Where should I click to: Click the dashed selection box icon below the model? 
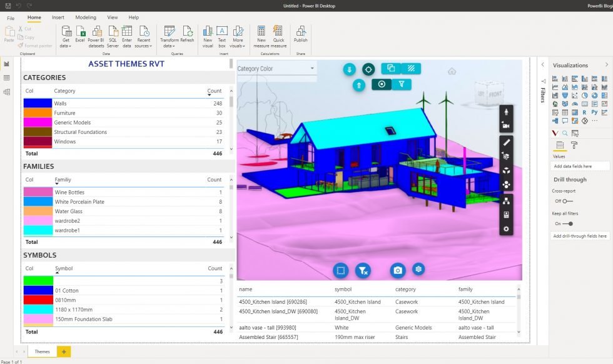pos(340,270)
